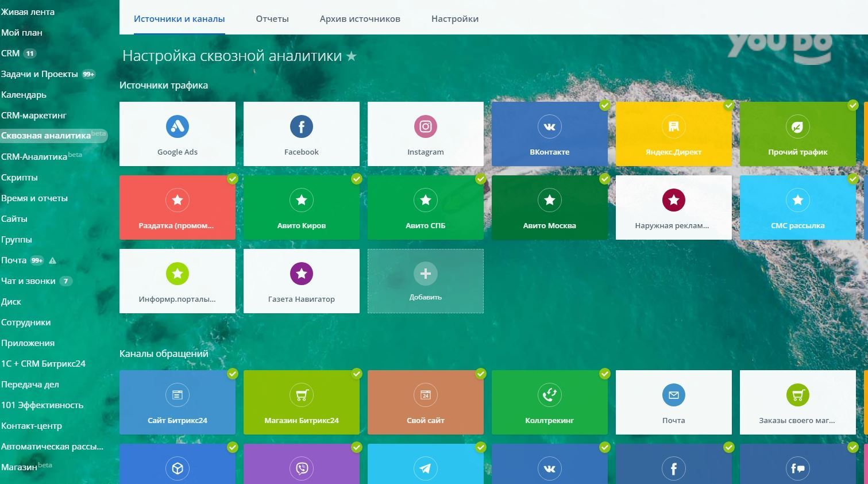Open Контакт-центр from the left menu
868x484 pixels.
click(32, 426)
